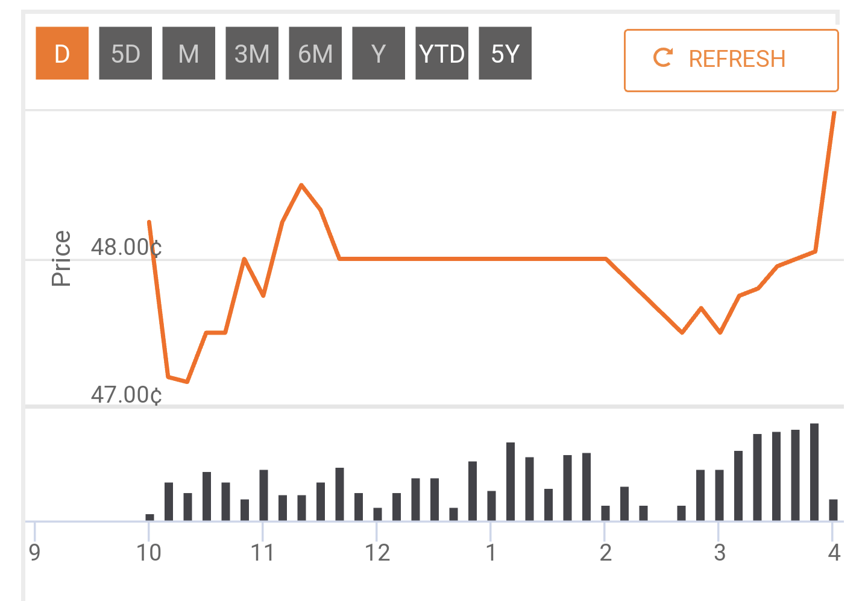This screenshot has height=601, width=868.
Task: Click the 2 o'clock time axis marker
Action: pyautogui.click(x=605, y=552)
